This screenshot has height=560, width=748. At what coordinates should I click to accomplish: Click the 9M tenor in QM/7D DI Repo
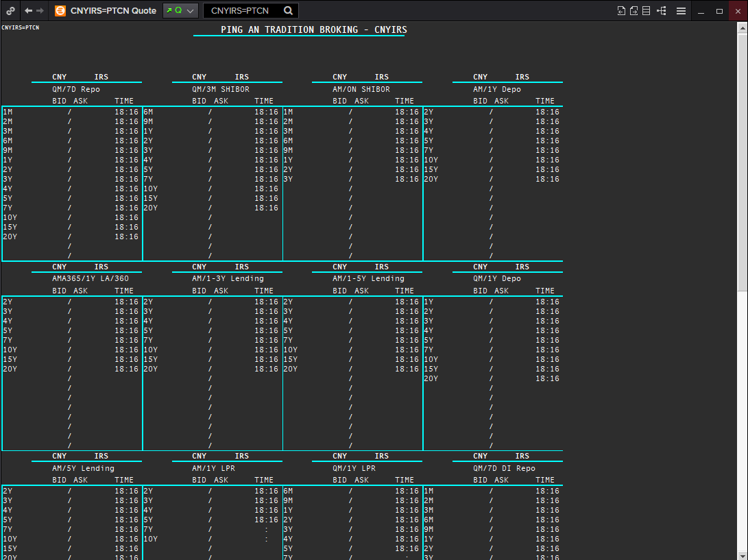pos(429,529)
